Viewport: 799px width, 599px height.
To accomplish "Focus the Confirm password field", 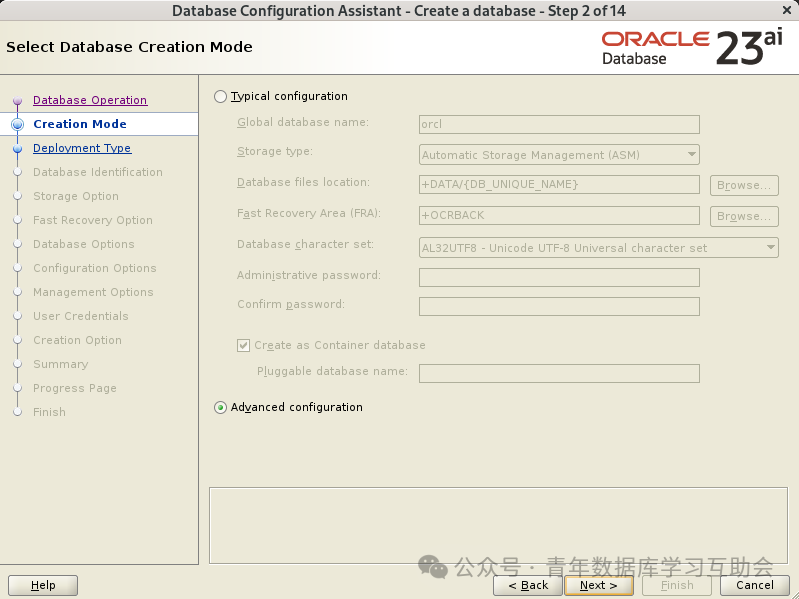I will tap(559, 306).
